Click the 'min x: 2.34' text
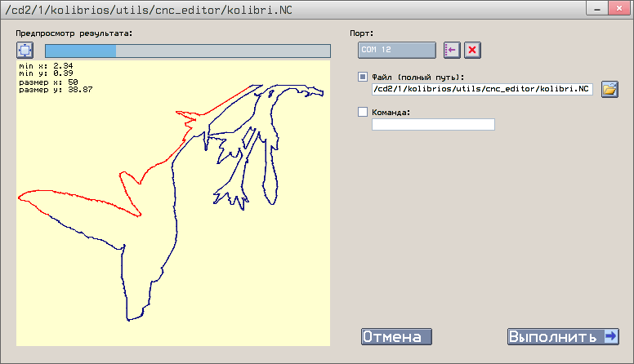Image resolution: width=634 pixels, height=364 pixels. click(46, 66)
